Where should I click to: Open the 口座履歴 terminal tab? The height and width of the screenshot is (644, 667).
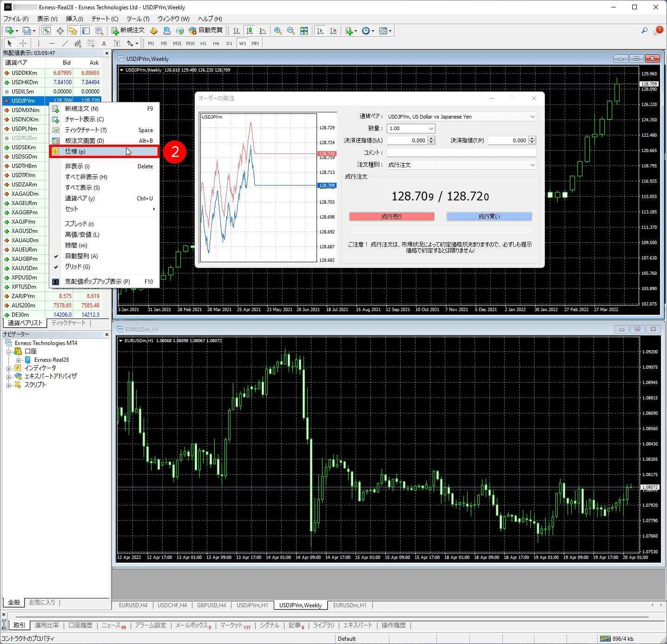pos(80,625)
